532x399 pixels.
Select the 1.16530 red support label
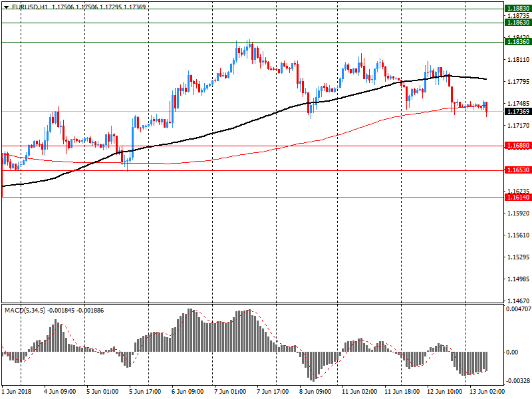tap(517, 170)
